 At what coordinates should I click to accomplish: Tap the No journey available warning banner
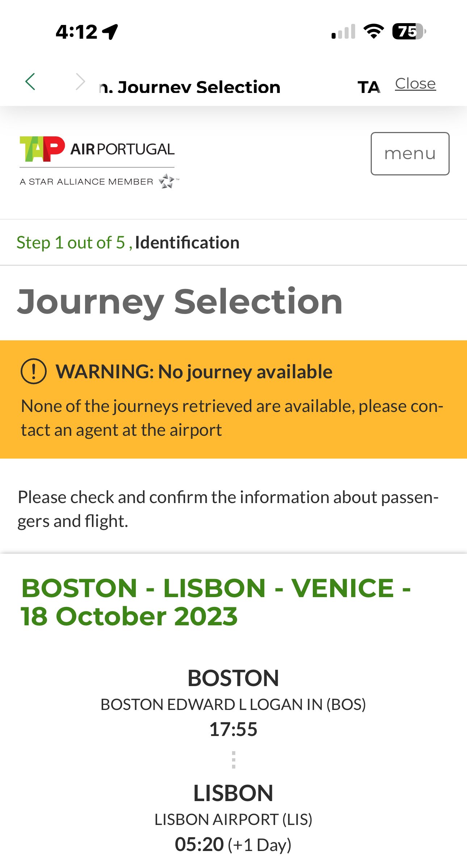point(233,399)
